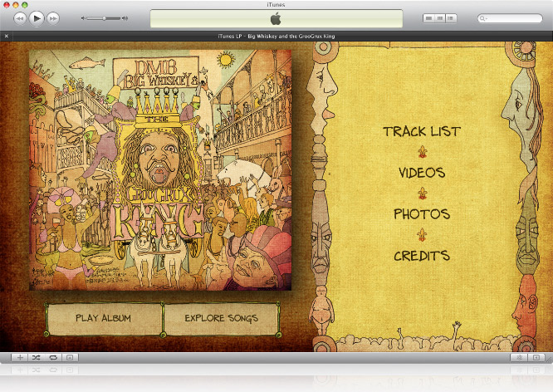The image size is (553, 392).
Task: Click the Apple logo in the display
Action: [276, 18]
